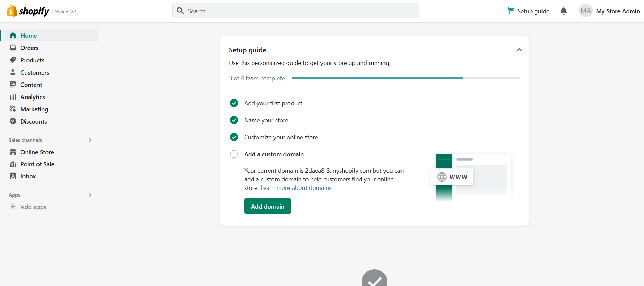Click the Setup guide flag icon
Viewport: 644px width, 286px height.
pyautogui.click(x=511, y=11)
